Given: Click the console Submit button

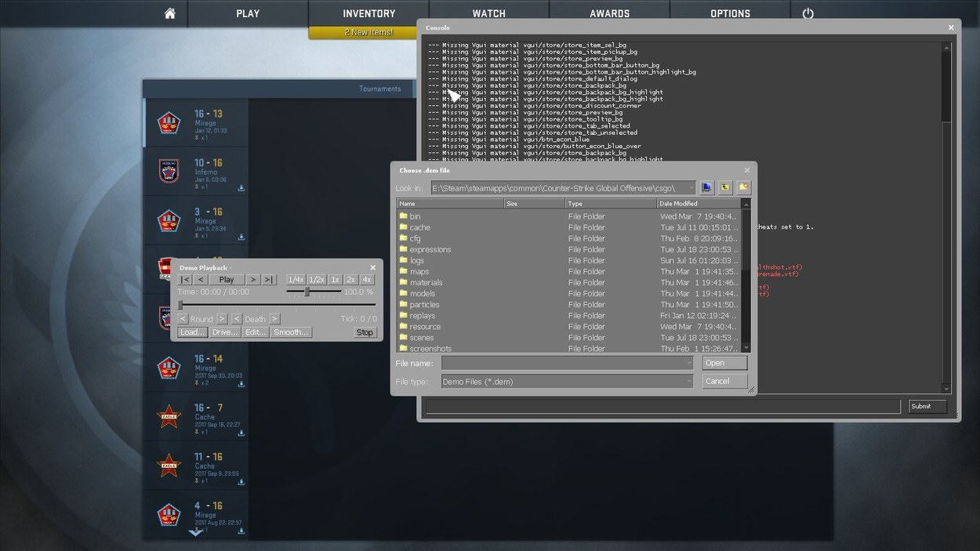Looking at the screenshot, I should tap(927, 406).
